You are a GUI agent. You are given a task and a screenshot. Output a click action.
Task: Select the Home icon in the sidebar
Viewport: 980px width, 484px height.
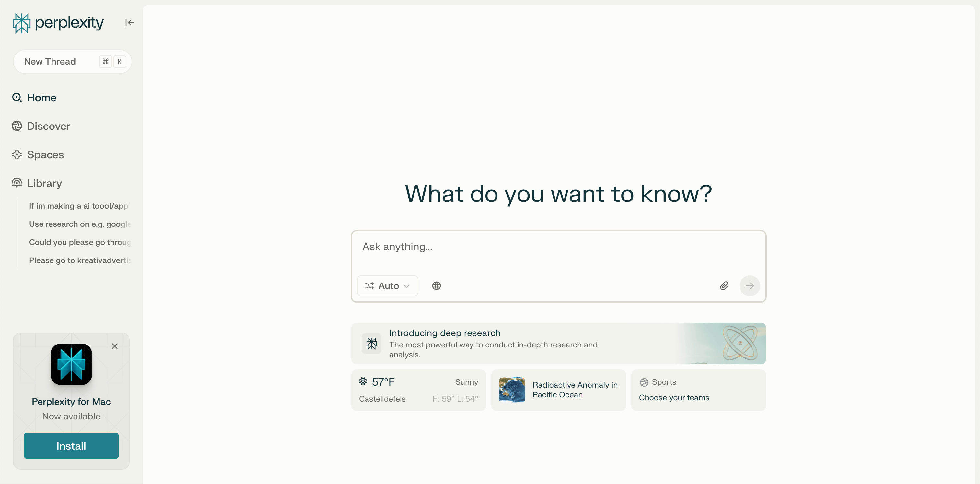click(x=17, y=98)
